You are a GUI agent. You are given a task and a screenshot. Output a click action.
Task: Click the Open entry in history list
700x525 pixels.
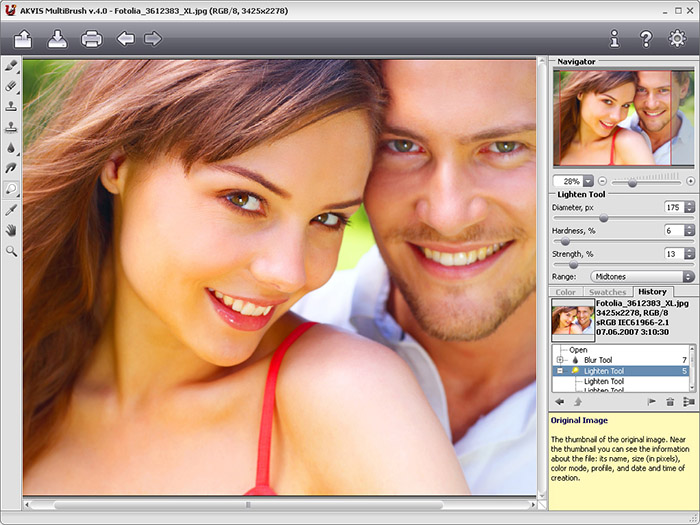coord(579,349)
